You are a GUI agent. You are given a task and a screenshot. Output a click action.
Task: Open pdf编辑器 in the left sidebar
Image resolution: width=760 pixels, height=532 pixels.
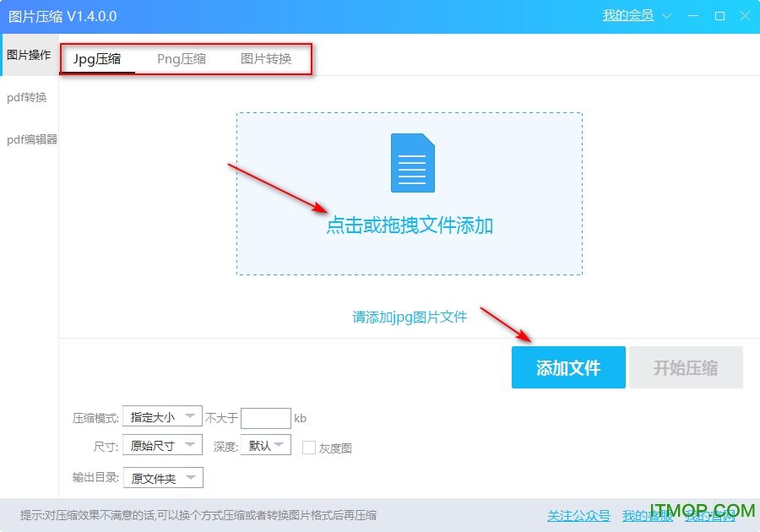coord(32,139)
